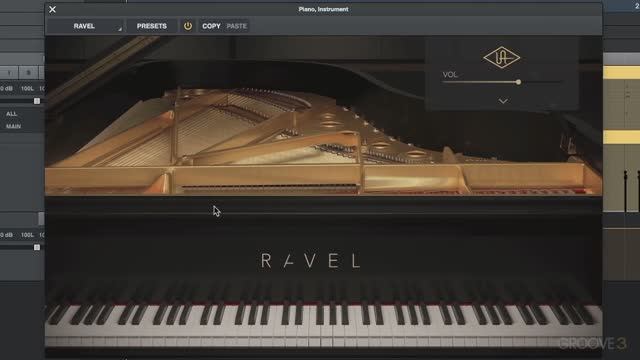The height and width of the screenshot is (360, 640).
Task: Click the upper yellow track clip
Action: [621, 72]
